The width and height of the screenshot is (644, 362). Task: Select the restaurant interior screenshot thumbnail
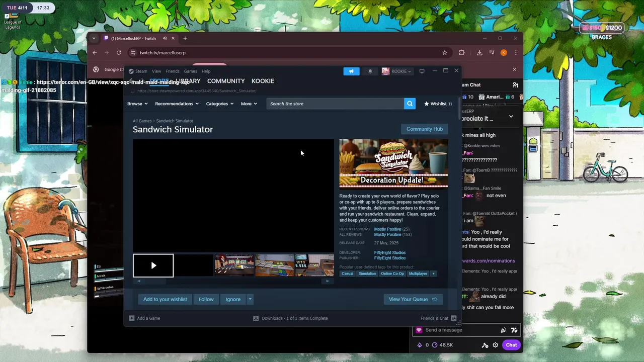click(x=234, y=265)
